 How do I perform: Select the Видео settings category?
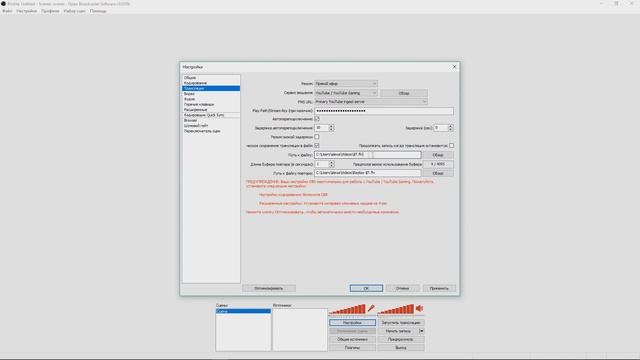pos(211,94)
